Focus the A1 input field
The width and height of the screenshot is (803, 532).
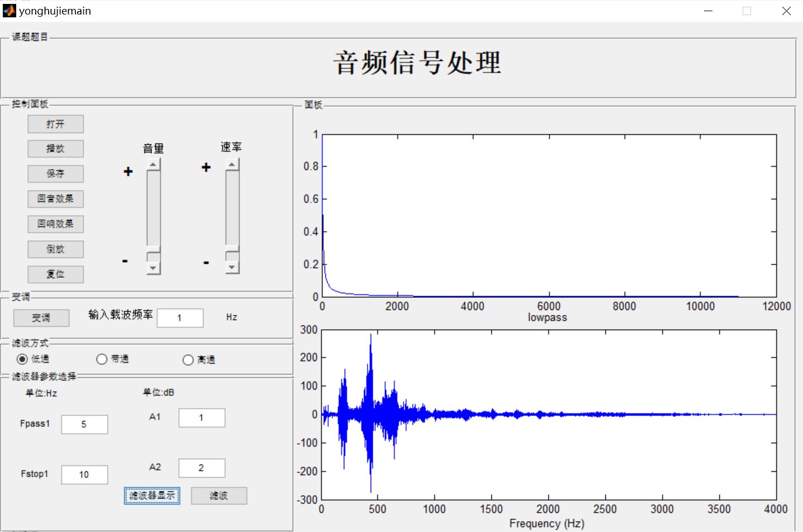202,418
